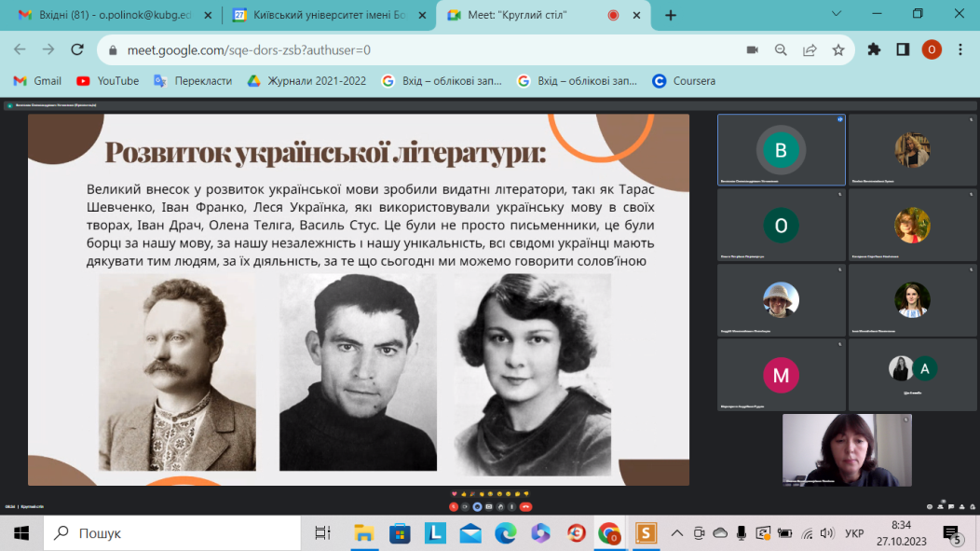Open the Meet chat panel icon
The image size is (980, 551).
tap(951, 506)
